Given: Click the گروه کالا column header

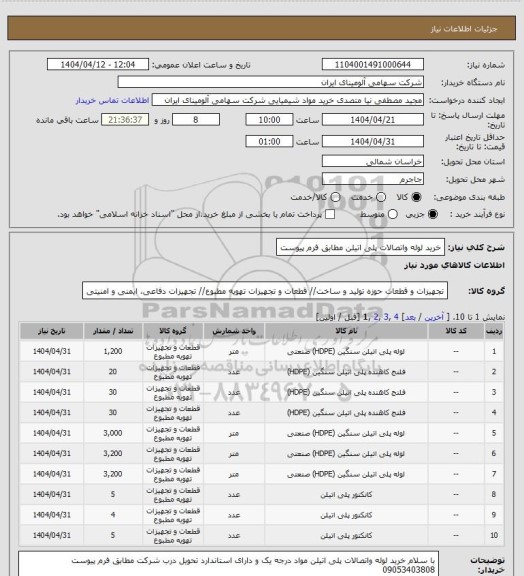Looking at the screenshot, I should [x=173, y=331].
